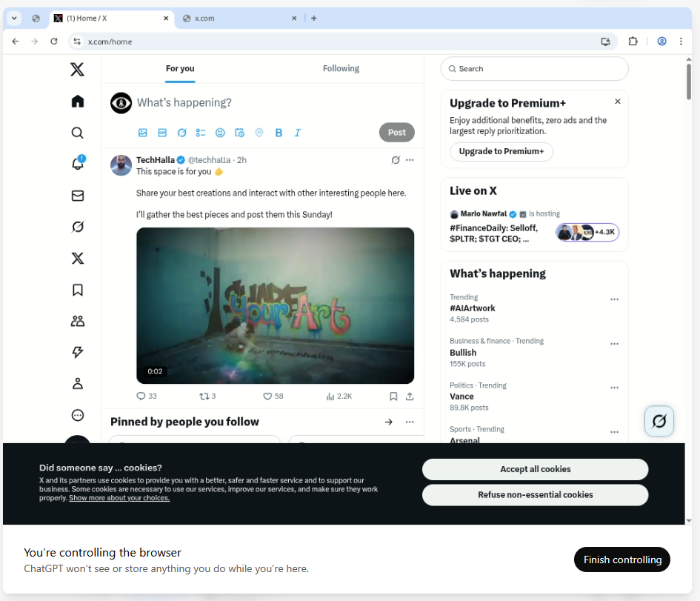This screenshot has height=601, width=700.
Task: Dismiss the Upgrade to Premium+ card
Action: point(618,102)
